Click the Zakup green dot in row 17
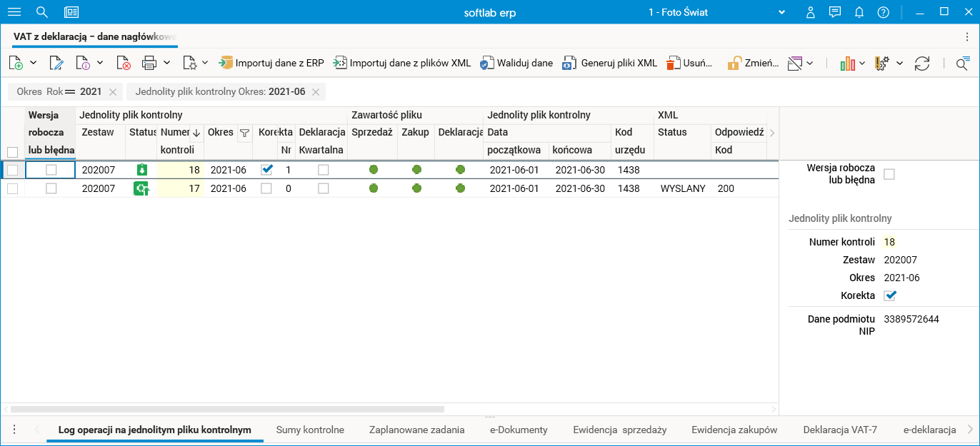This screenshot has width=980, height=446. tap(416, 188)
